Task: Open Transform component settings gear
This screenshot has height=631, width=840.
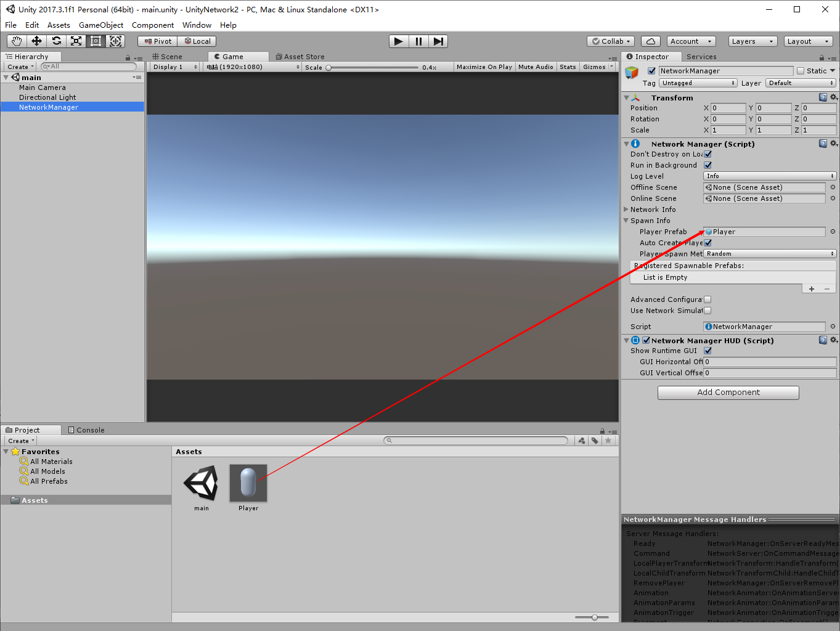Action: click(x=833, y=97)
